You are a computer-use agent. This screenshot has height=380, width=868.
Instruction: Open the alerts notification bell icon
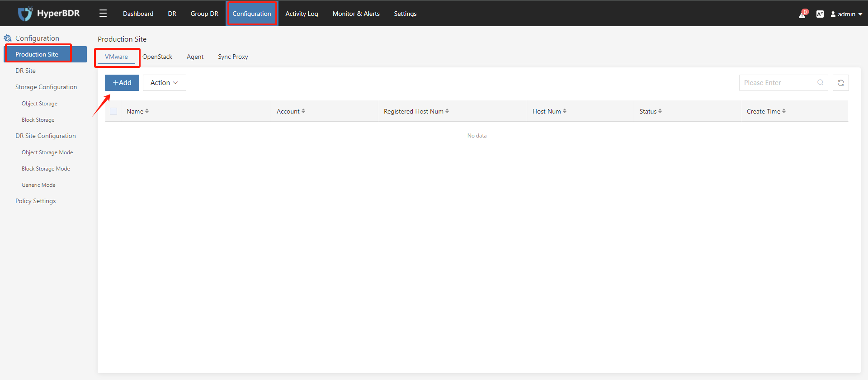pyautogui.click(x=802, y=14)
